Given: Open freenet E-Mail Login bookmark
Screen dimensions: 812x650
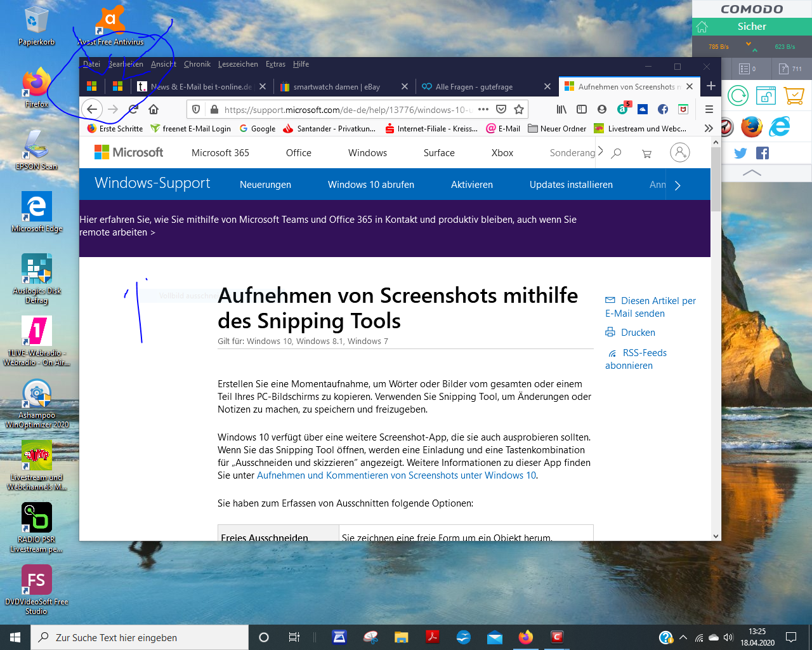Looking at the screenshot, I should click(190, 128).
